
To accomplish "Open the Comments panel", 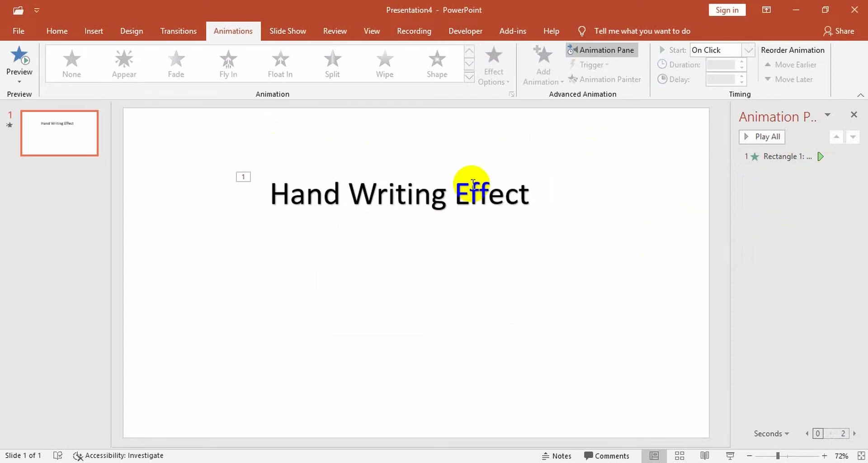I will (x=607, y=456).
